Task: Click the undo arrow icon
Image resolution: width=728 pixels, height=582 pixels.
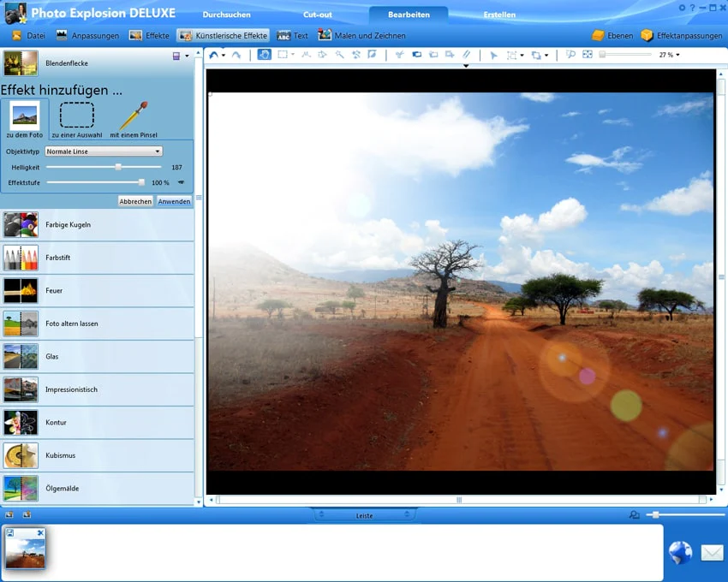Action: tap(213, 55)
